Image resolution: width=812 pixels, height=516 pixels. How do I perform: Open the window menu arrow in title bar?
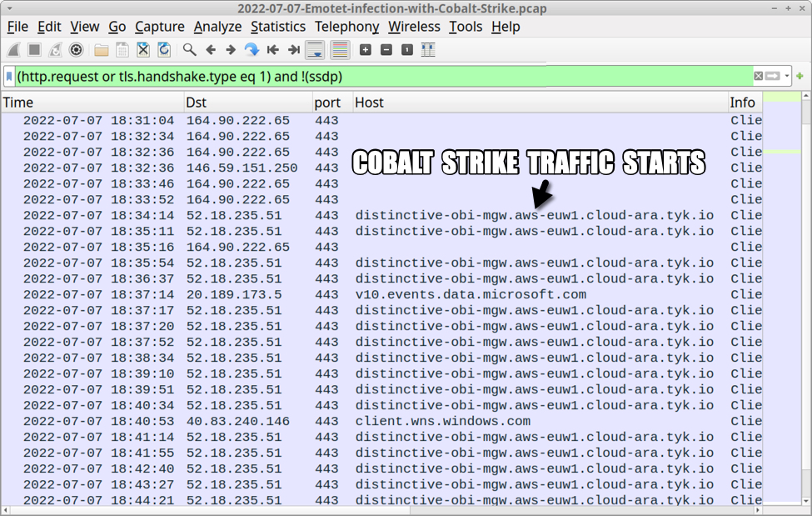[x=9, y=8]
